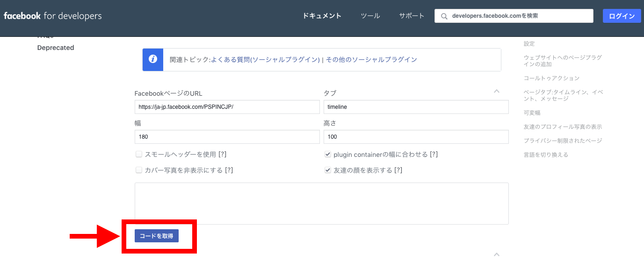Screen dimensions: 644x261
Task: Open the サポート menu
Action: [x=412, y=16]
